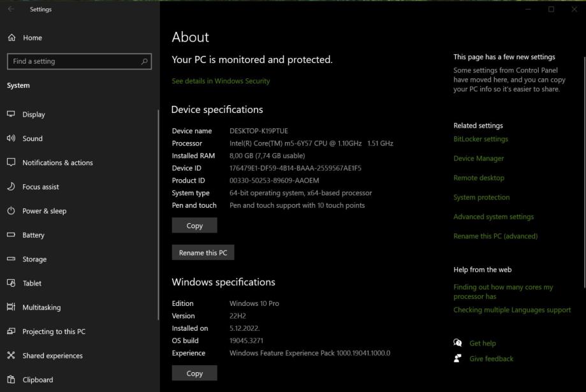Click search magnifier in Find a setting
The width and height of the screenshot is (586, 392).
tap(145, 61)
